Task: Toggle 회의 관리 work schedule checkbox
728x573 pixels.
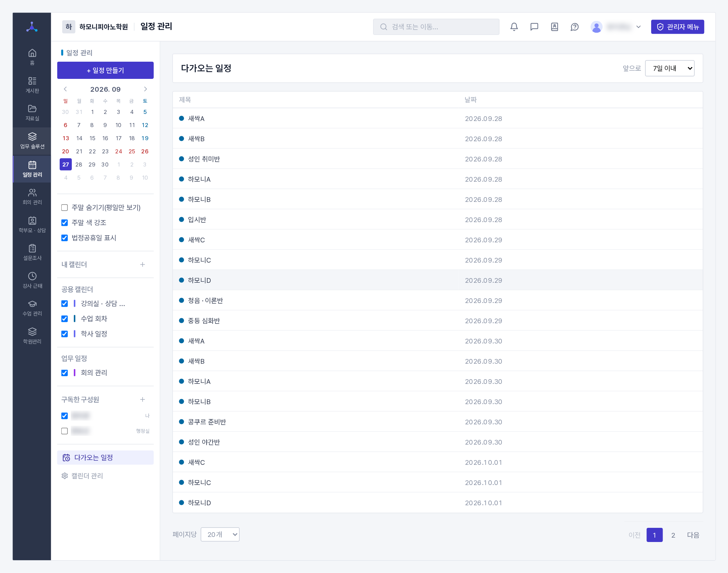Action: 64,373
